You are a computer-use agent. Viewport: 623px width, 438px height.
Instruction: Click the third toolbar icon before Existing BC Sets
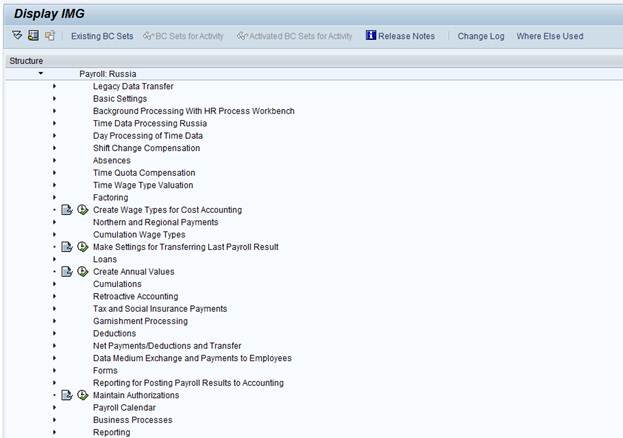point(49,35)
